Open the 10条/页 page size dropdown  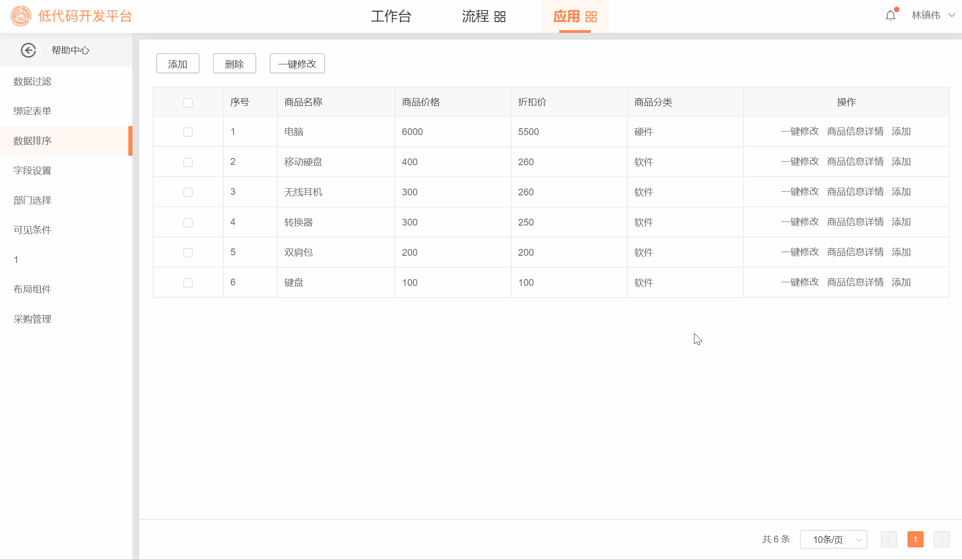(x=834, y=539)
